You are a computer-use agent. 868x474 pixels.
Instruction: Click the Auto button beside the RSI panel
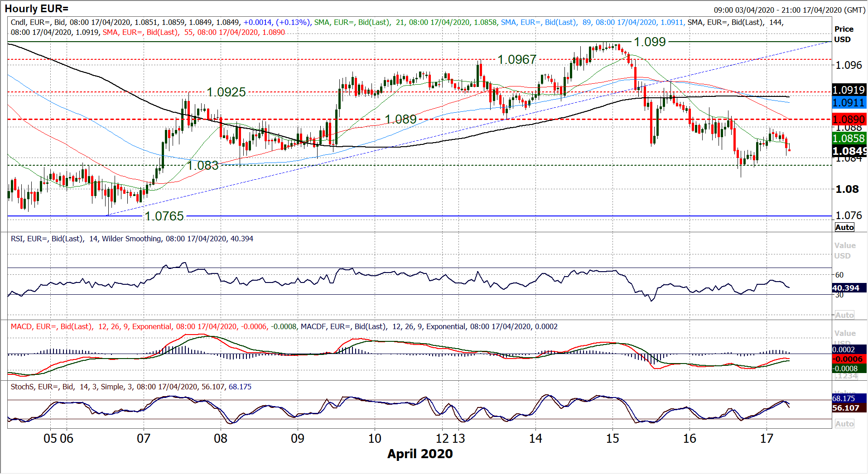pos(844,315)
